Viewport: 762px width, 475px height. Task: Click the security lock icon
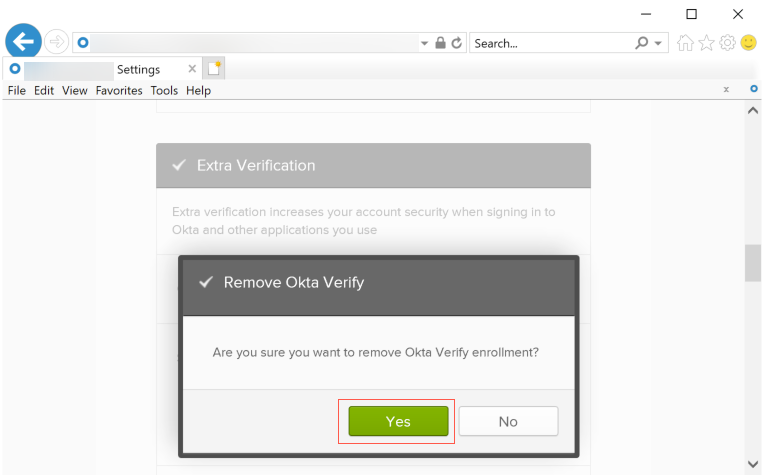tap(441, 43)
